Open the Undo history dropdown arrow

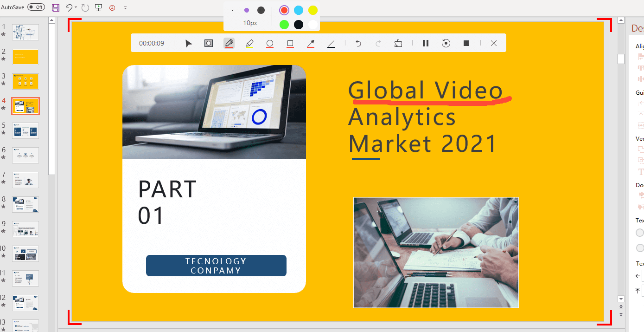[76, 7]
